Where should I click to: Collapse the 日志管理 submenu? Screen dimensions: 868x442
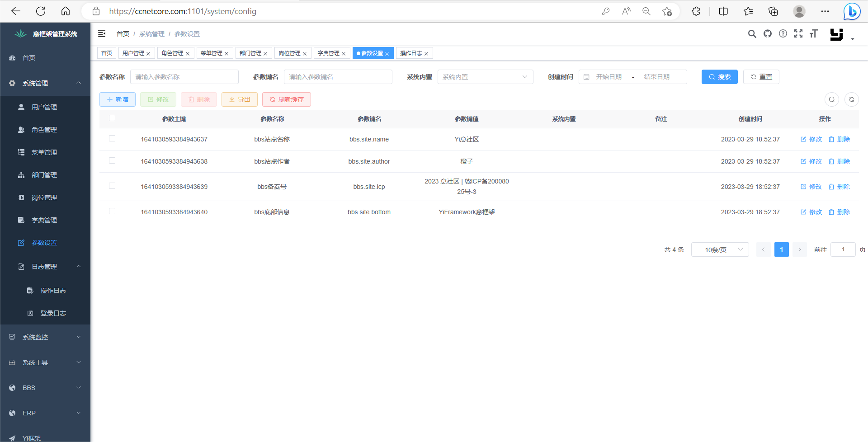pyautogui.click(x=45, y=266)
